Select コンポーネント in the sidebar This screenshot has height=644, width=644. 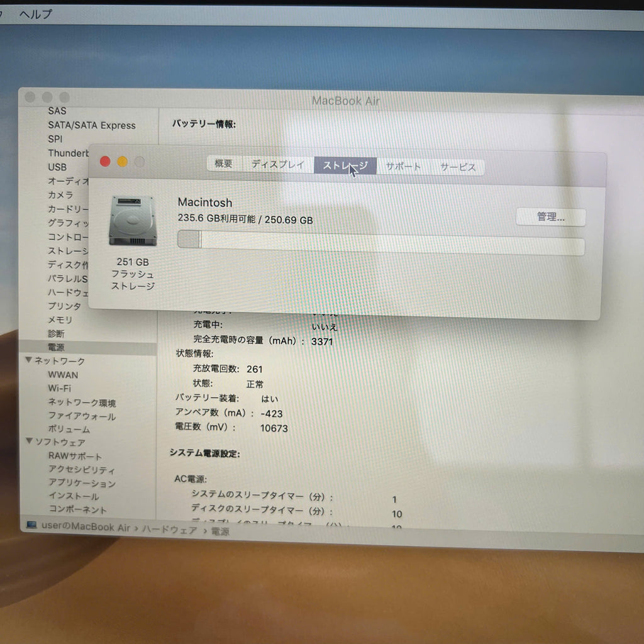click(77, 509)
